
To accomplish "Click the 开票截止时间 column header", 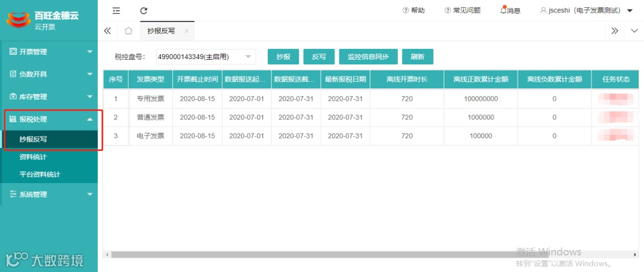I will pyautogui.click(x=197, y=79).
